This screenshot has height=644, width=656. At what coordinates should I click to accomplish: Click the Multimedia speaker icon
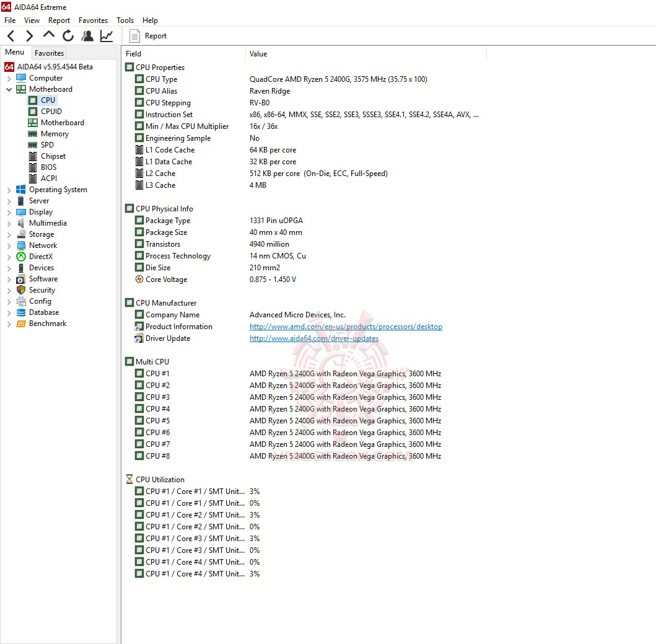click(21, 223)
